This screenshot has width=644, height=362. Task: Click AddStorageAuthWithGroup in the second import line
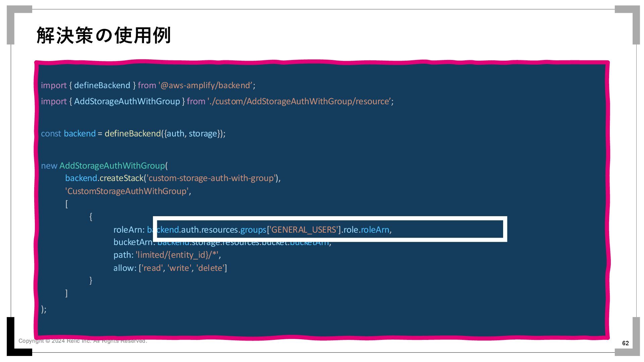pyautogui.click(x=127, y=102)
